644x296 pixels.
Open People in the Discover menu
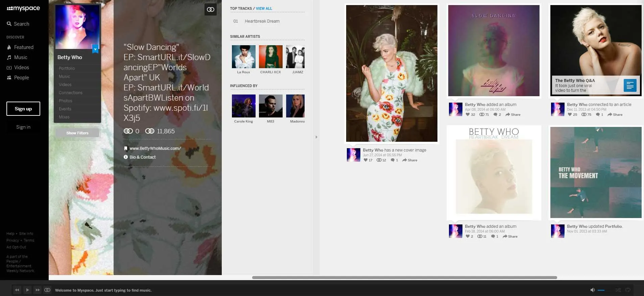18,78
